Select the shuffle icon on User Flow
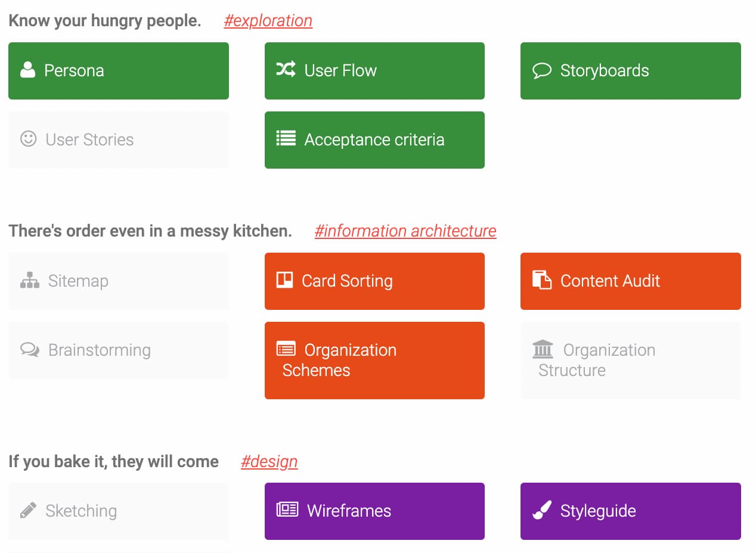 click(x=286, y=70)
